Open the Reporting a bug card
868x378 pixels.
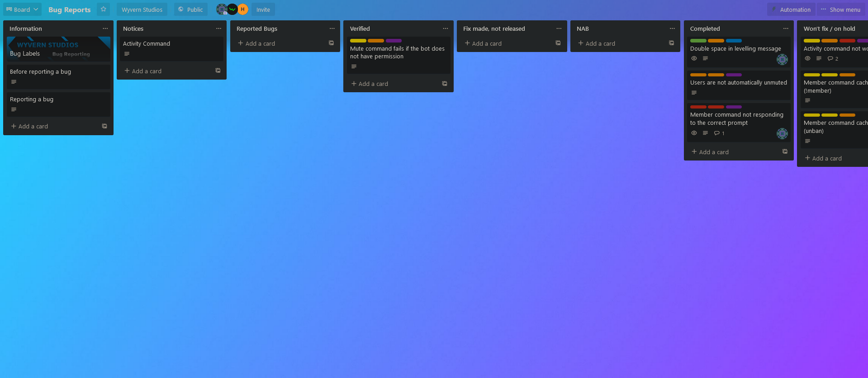point(58,104)
